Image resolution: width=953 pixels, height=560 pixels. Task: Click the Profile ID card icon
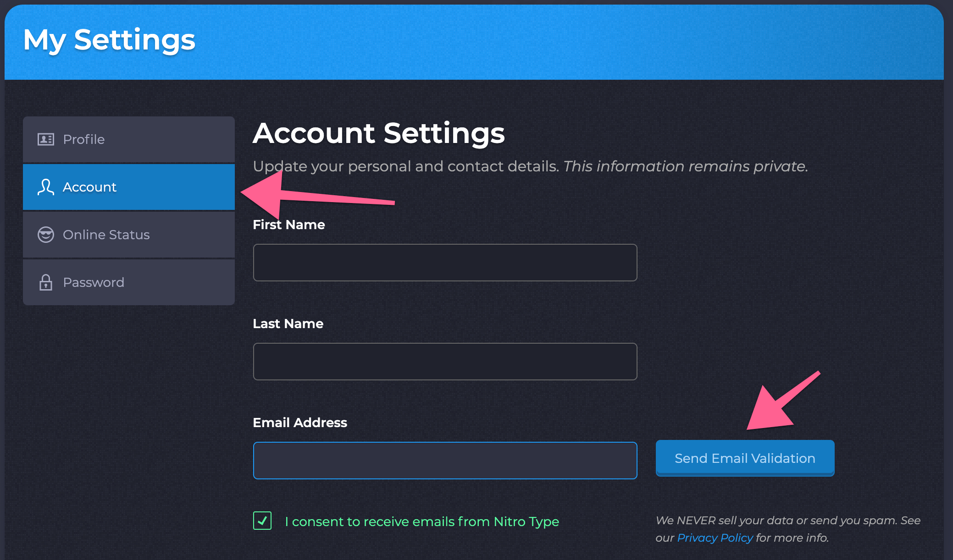coord(45,139)
